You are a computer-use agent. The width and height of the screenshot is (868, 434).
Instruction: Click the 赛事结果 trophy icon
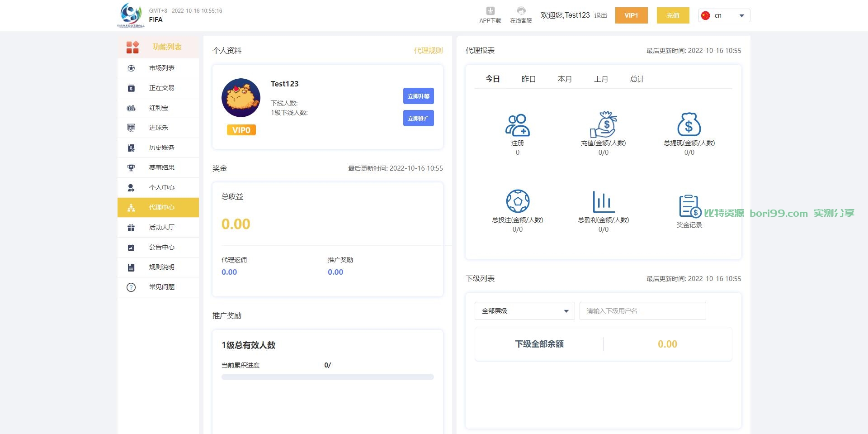click(131, 168)
